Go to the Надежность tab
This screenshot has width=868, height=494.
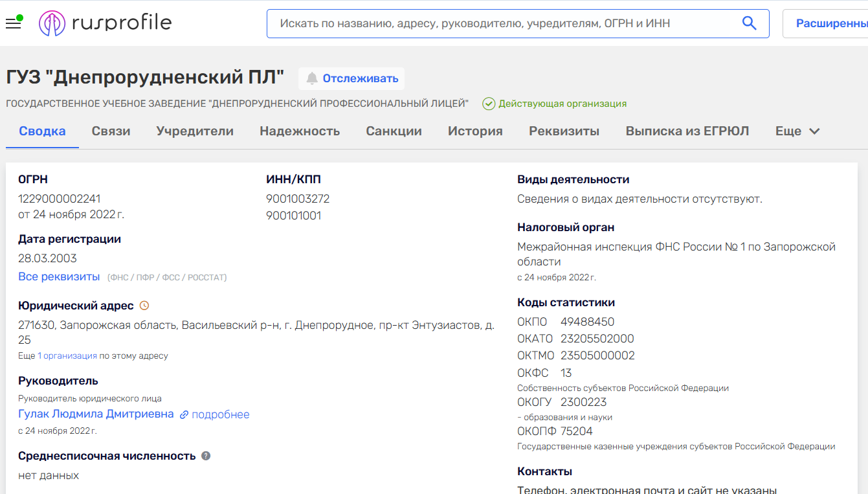pyautogui.click(x=300, y=131)
